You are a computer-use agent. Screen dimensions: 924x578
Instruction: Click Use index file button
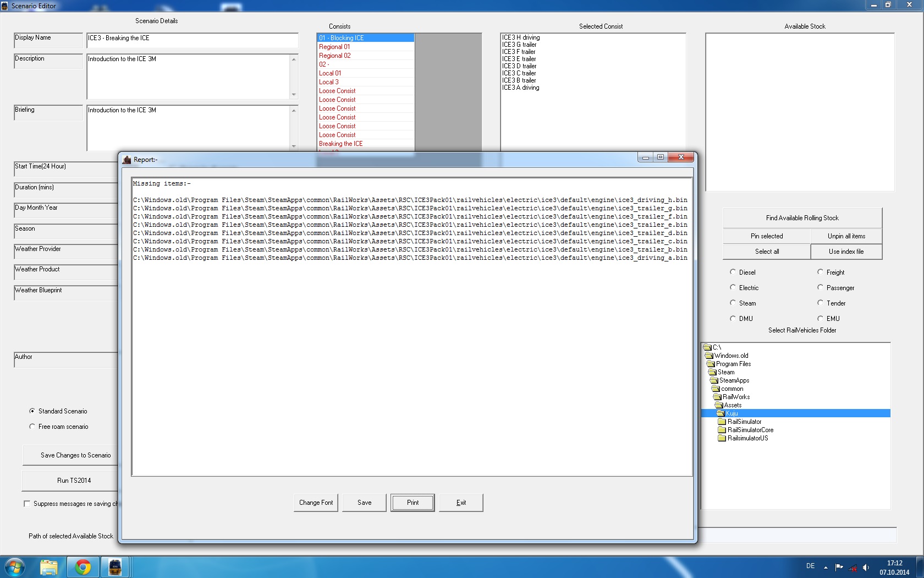[x=846, y=252]
